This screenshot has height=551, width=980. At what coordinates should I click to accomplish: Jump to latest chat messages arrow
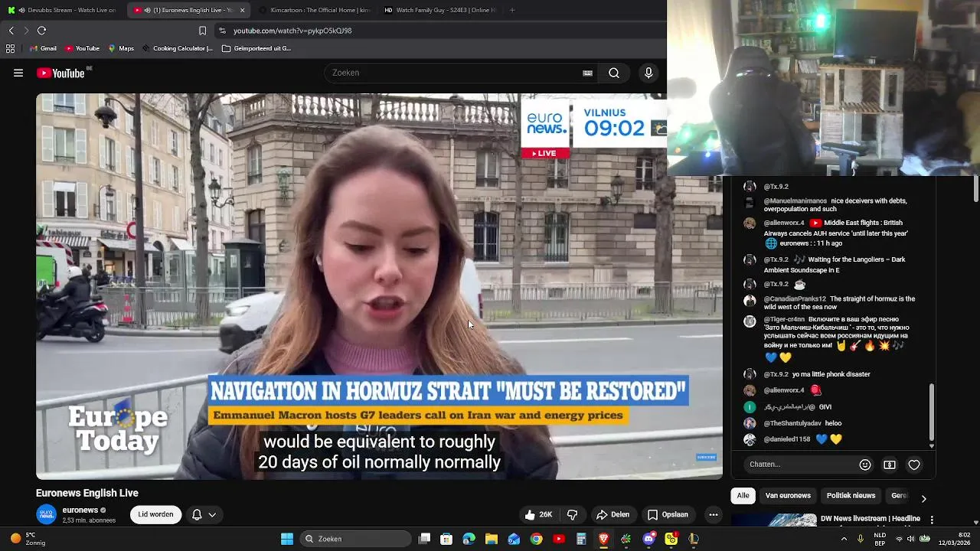(x=932, y=445)
